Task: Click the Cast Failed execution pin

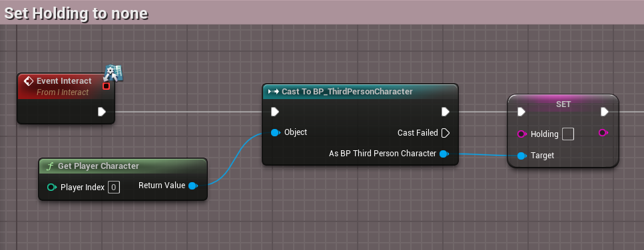Action: 446,133
